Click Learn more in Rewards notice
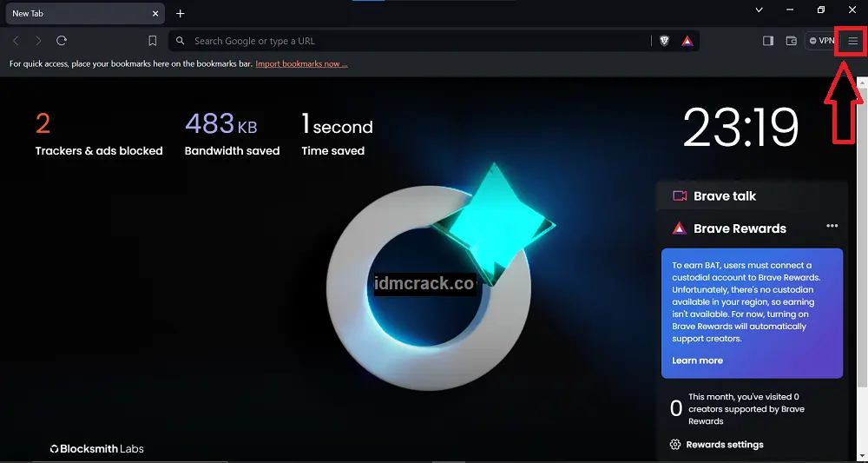 tap(697, 360)
